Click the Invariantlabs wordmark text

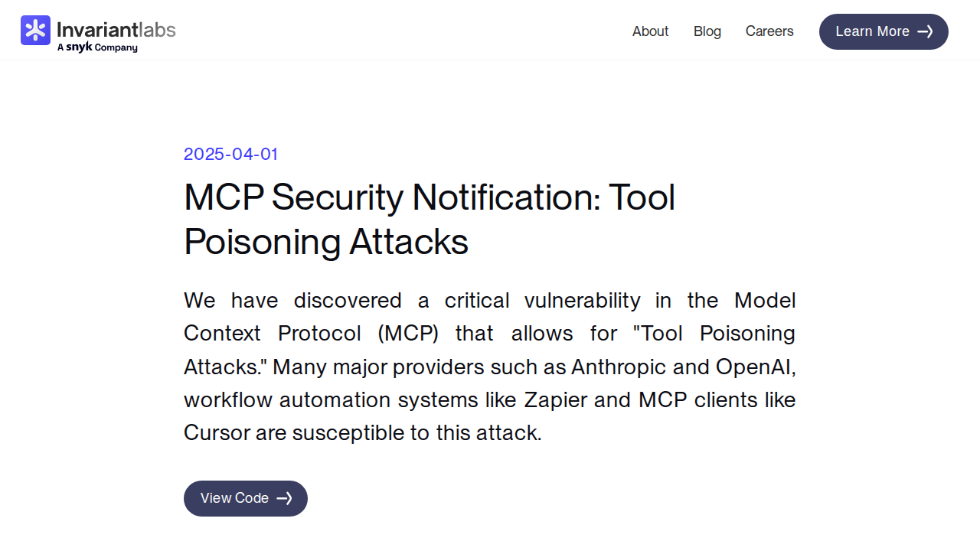point(116,30)
